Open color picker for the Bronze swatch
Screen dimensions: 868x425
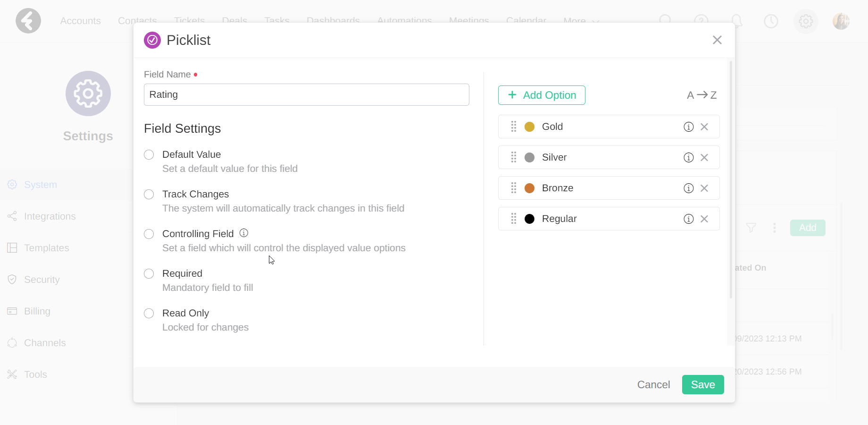[x=530, y=188]
